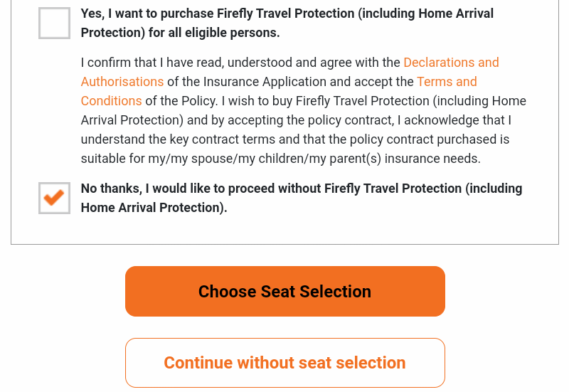Click the 'I confirm that I have read' paragraph

(x=304, y=110)
